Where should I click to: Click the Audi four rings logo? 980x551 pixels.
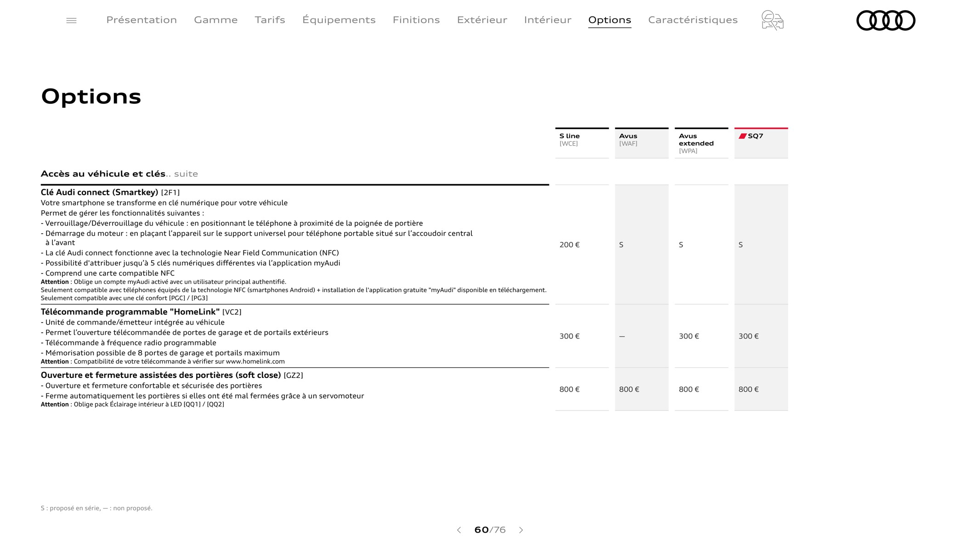[886, 20]
